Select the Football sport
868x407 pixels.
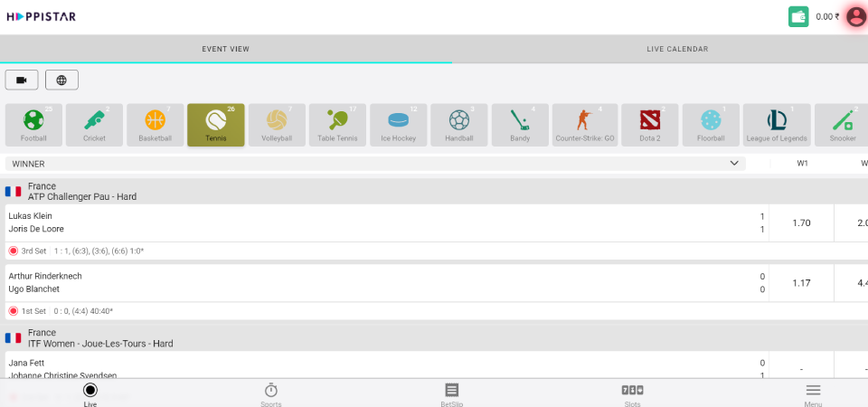coord(33,125)
